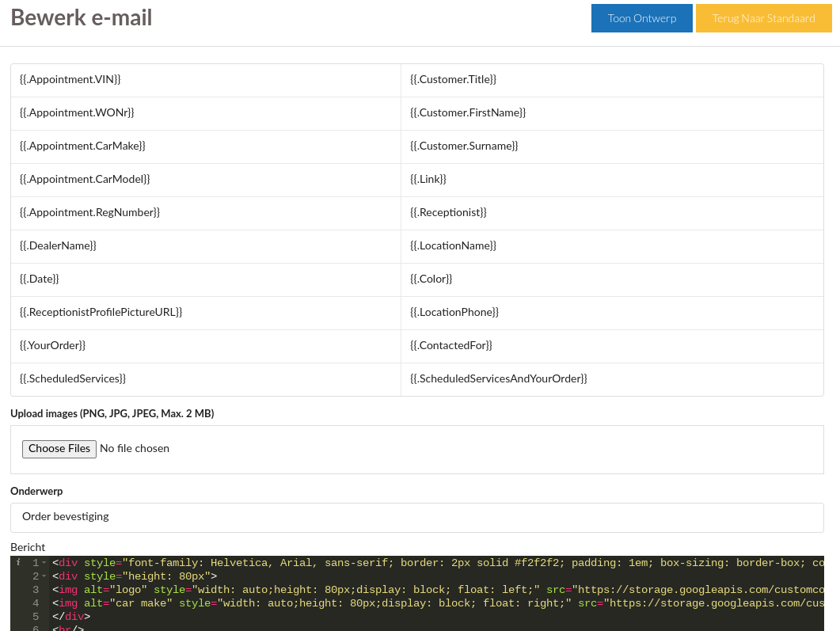Viewport: 840px width, 631px height.
Task: Click the Toon Ontwerp button
Action: (642, 18)
